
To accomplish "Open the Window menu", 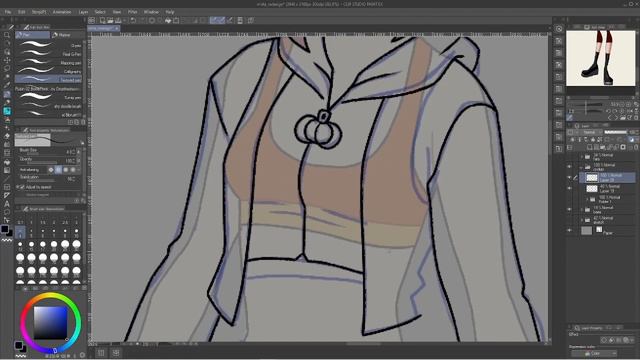I will [151, 12].
